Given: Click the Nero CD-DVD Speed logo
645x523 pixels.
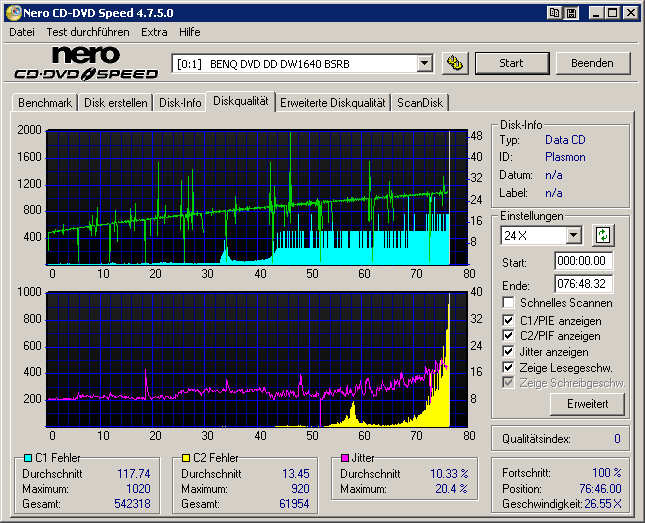Looking at the screenshot, I should [x=86, y=63].
